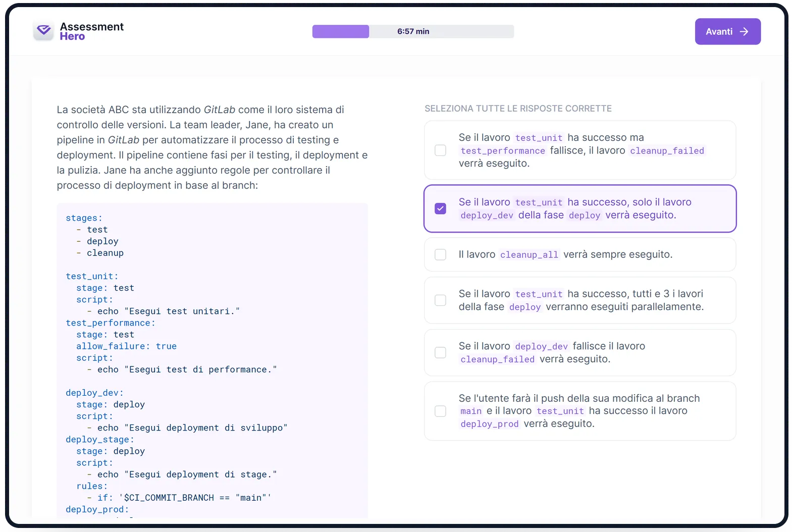792x532 pixels.
Task: Click the 'SELEZIONA TUTTE LE RISPOSTE CORRETTE' heading
Action: pyautogui.click(x=518, y=109)
